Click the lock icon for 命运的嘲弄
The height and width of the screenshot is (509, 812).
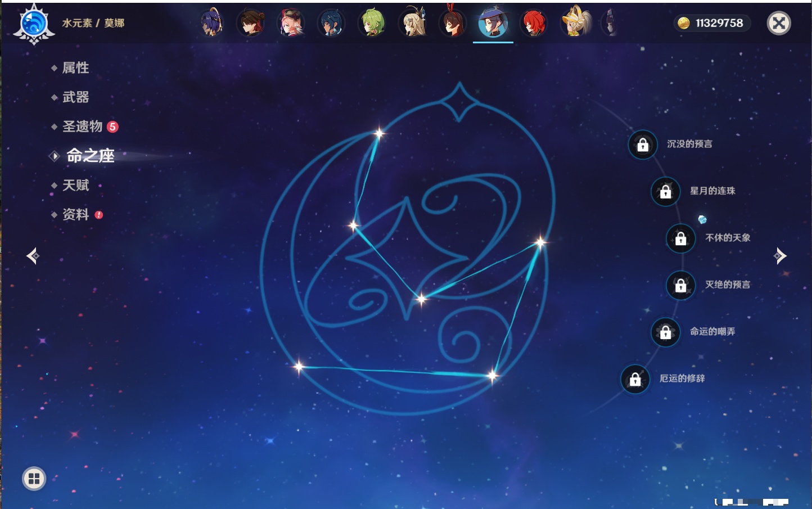click(x=665, y=332)
